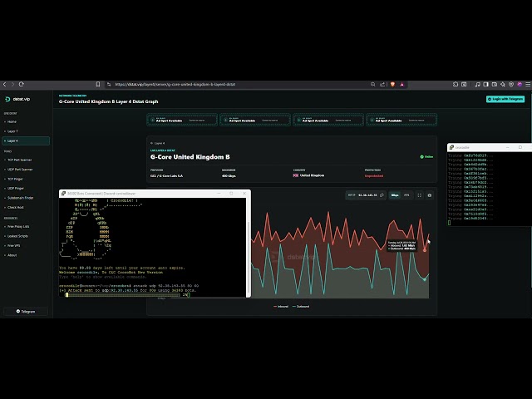Copy the host IP with the copy icon
Image resolution: width=532 pixels, height=399 pixels.
tap(382, 195)
